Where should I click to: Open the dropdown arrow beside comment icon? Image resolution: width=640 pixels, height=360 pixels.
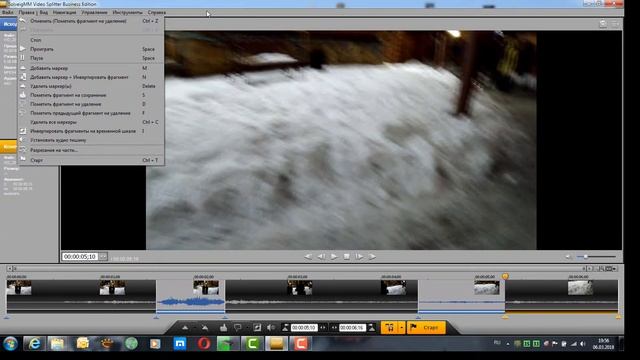(246, 328)
